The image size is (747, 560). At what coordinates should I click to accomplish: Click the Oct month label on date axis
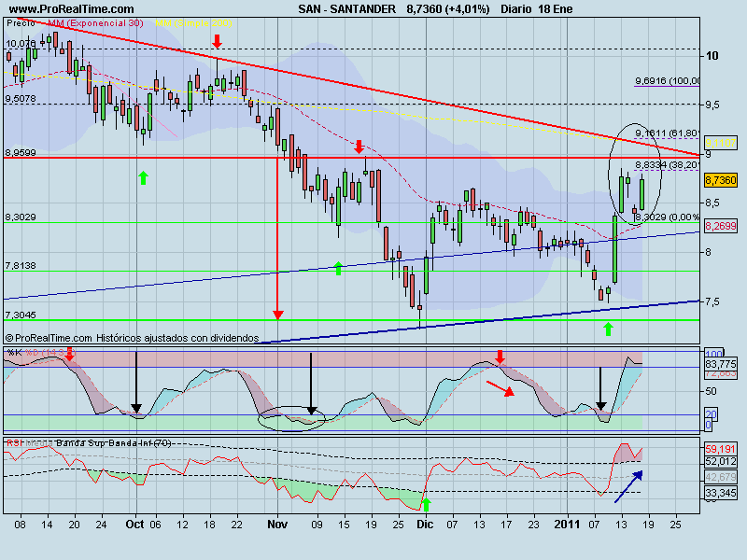(134, 525)
